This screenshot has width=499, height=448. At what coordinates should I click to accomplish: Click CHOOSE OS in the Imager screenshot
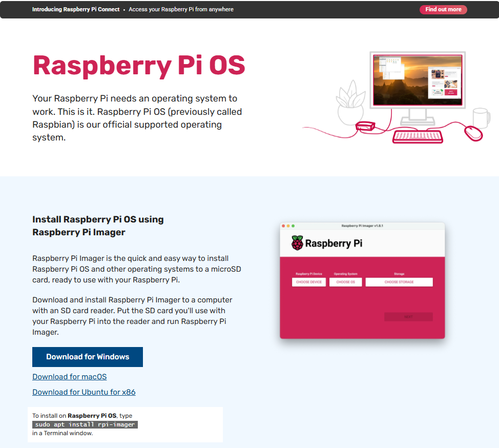pos(346,282)
